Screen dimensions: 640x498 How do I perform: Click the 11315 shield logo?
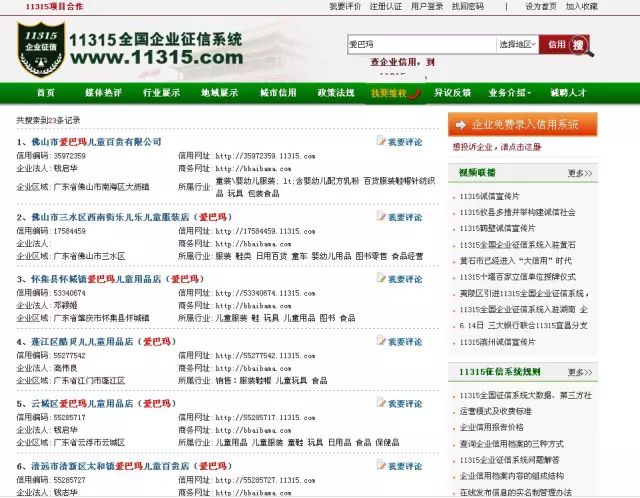click(41, 49)
